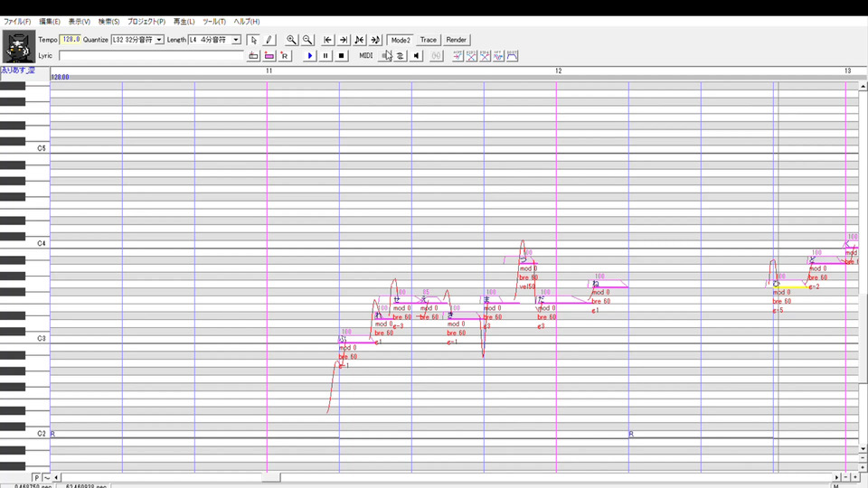Image resolution: width=868 pixels, height=488 pixels.
Task: Open the ツール(T) menu
Action: click(x=213, y=22)
